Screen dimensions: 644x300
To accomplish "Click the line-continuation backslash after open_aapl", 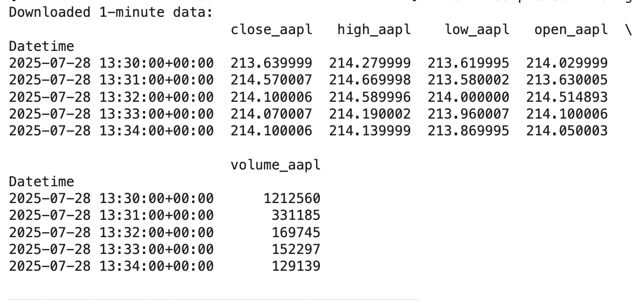I will tap(629, 30).
